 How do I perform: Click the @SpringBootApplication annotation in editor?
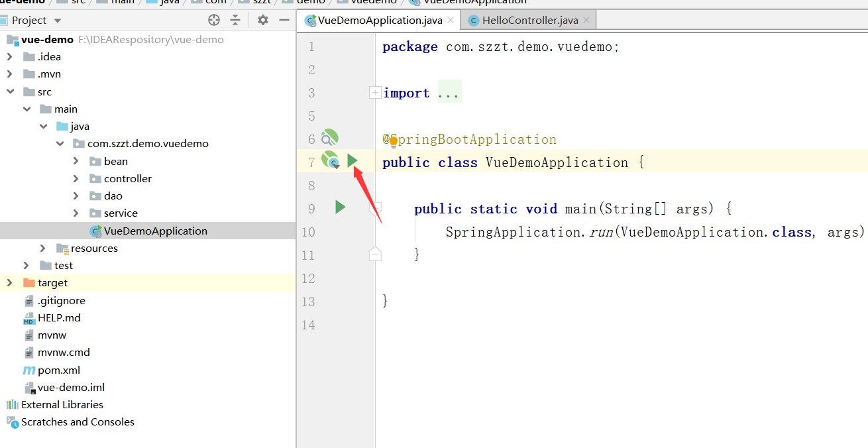point(470,139)
